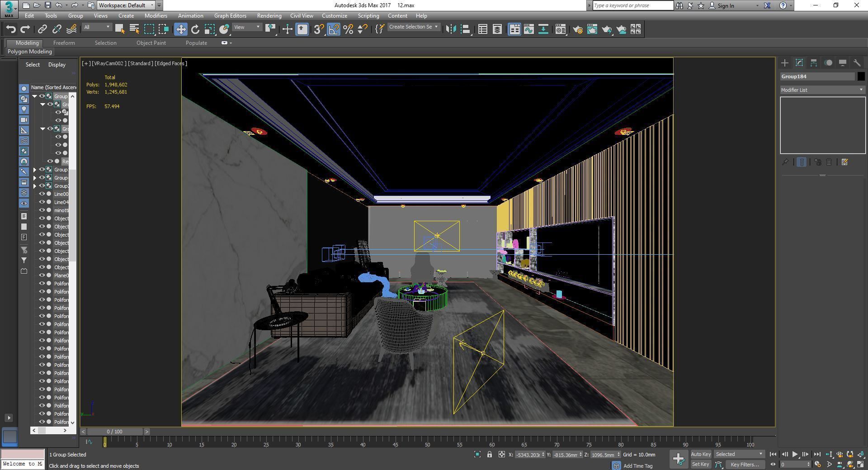This screenshot has height=470, width=868.
Task: Pick Rectangular Selection Region tool
Action: (x=149, y=29)
